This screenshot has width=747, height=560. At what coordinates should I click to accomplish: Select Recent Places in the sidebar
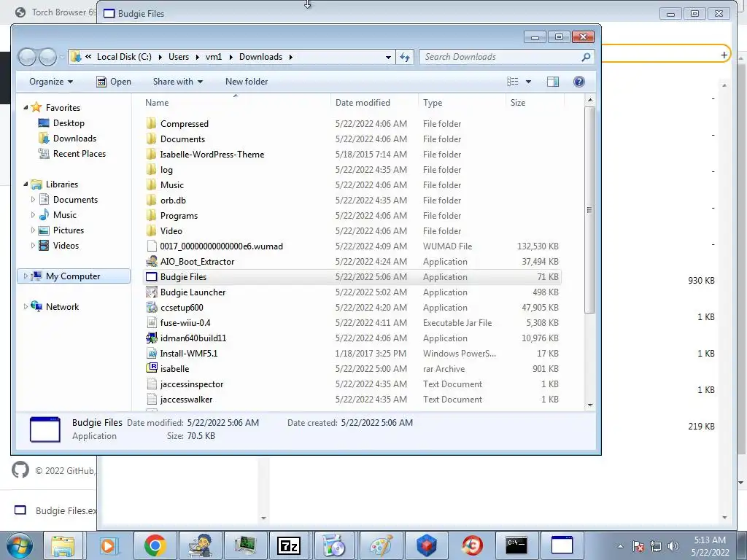tap(79, 154)
